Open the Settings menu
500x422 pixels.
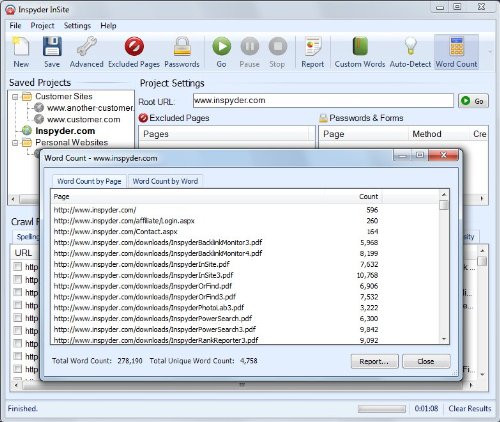pos(77,26)
